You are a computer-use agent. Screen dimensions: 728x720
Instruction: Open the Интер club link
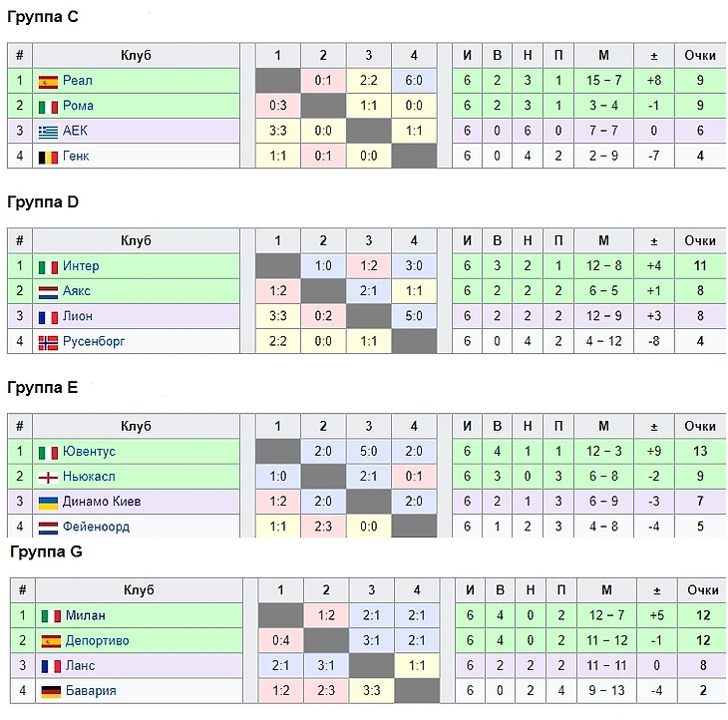(81, 266)
